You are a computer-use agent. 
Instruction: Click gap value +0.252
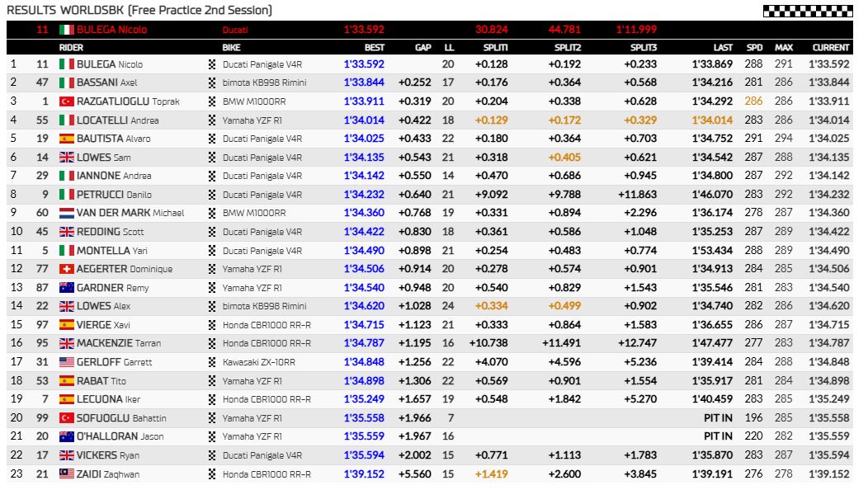pyautogui.click(x=415, y=82)
